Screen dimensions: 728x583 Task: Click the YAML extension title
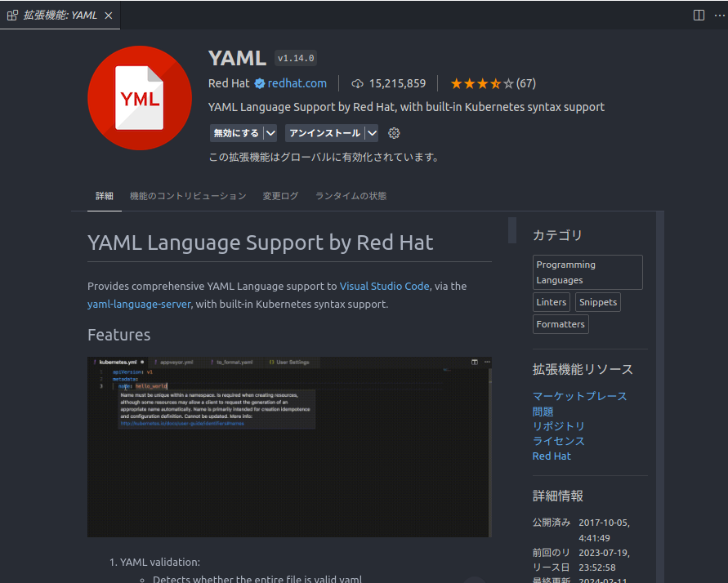pyautogui.click(x=237, y=58)
